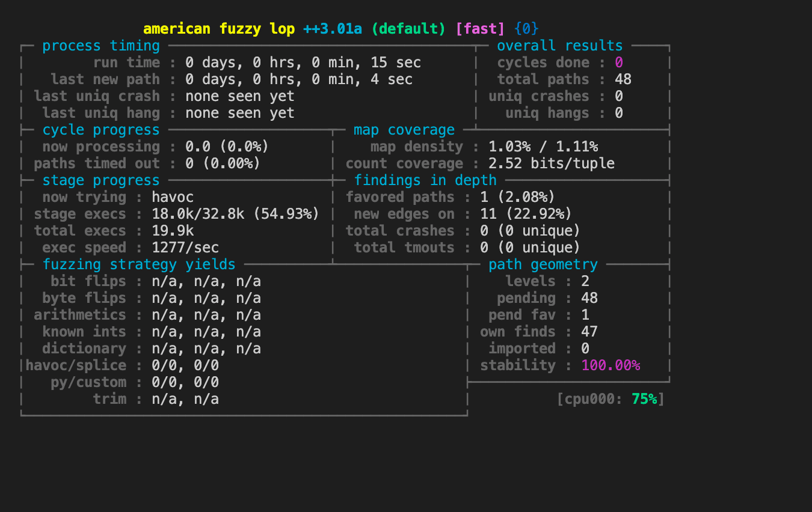This screenshot has height=512, width=812.
Task: Click count coverage value 2.52 bits/tuple
Action: tap(552, 163)
